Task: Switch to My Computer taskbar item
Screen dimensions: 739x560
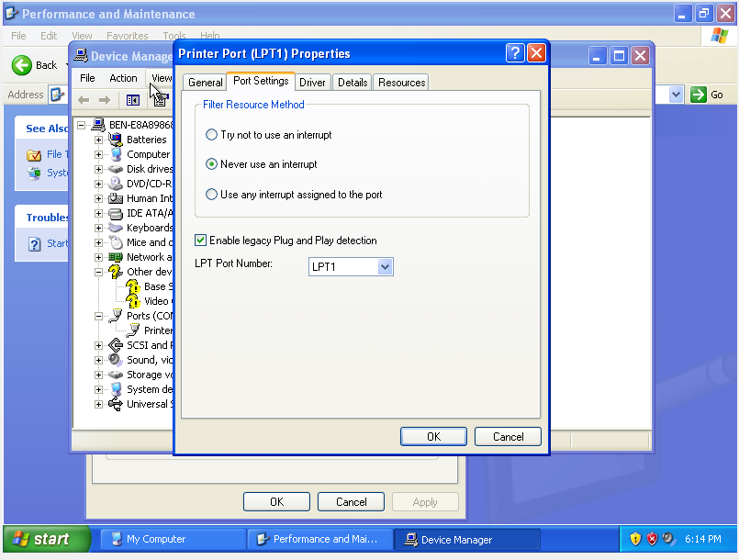Action: coord(173,539)
